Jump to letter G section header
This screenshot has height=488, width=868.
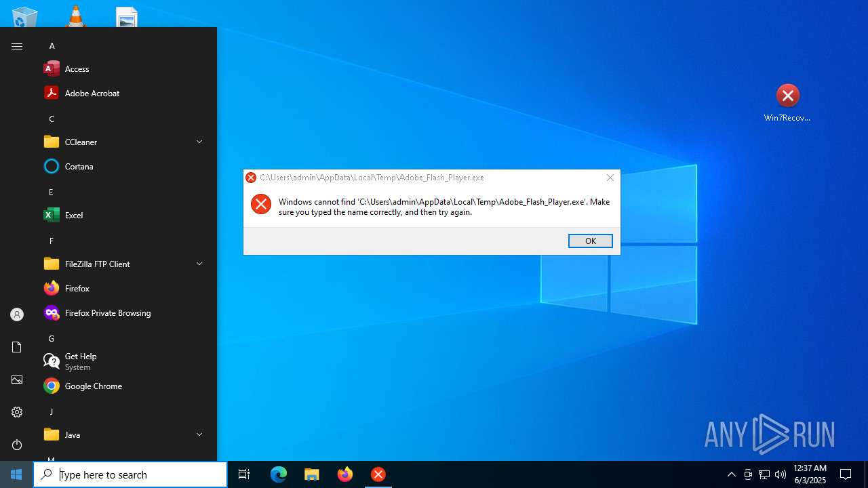tap(51, 338)
